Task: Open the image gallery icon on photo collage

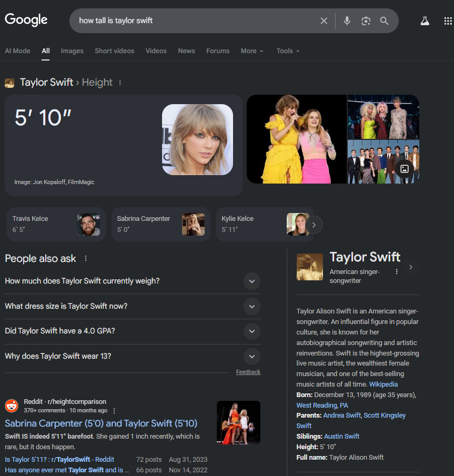Action: 404,169
